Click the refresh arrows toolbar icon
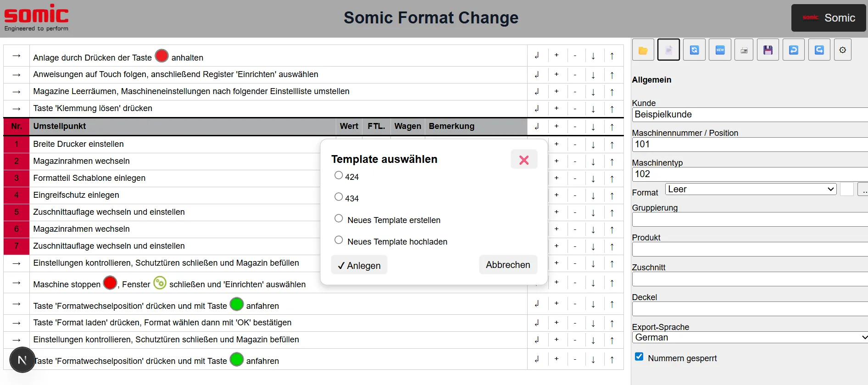Screen dimensions: 868x385 694,50
